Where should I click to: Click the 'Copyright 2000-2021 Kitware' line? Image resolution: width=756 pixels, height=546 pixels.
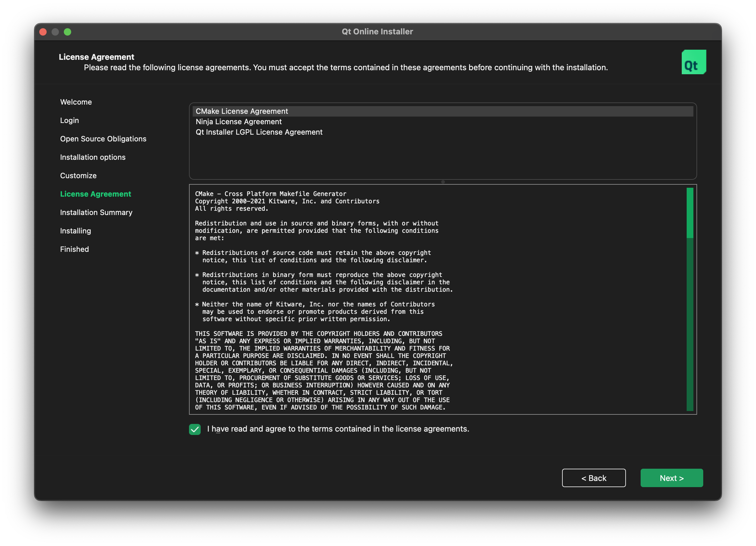pyautogui.click(x=287, y=201)
